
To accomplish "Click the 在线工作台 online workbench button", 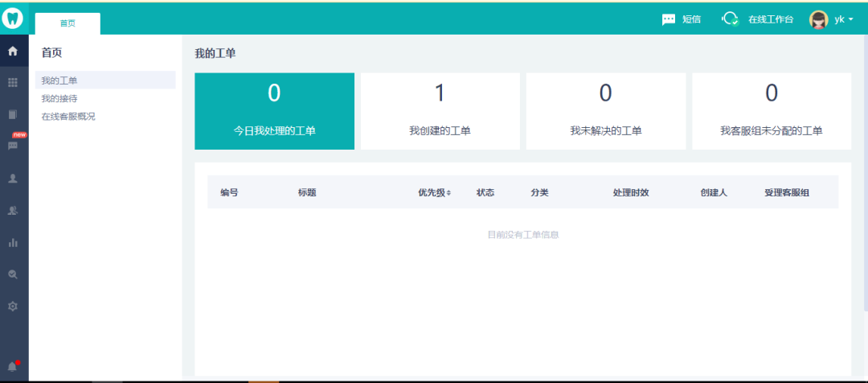I will [758, 19].
